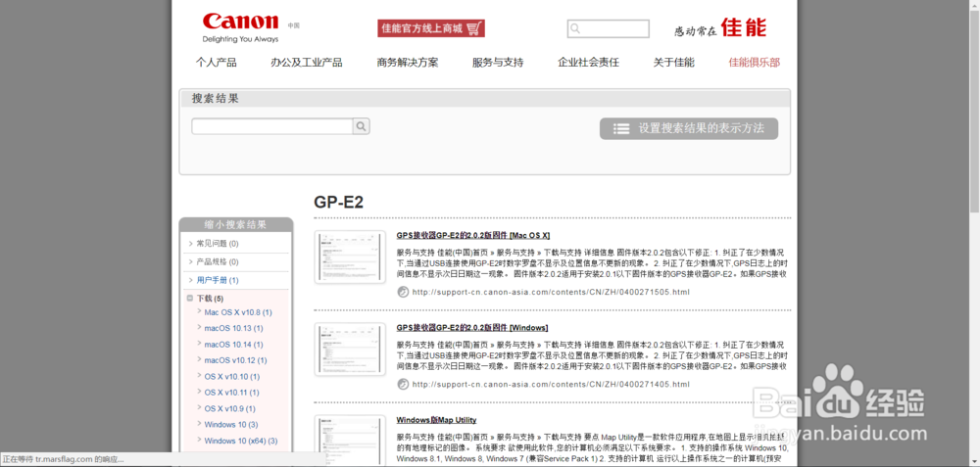Open the 关于佳能 menu

pos(674,63)
